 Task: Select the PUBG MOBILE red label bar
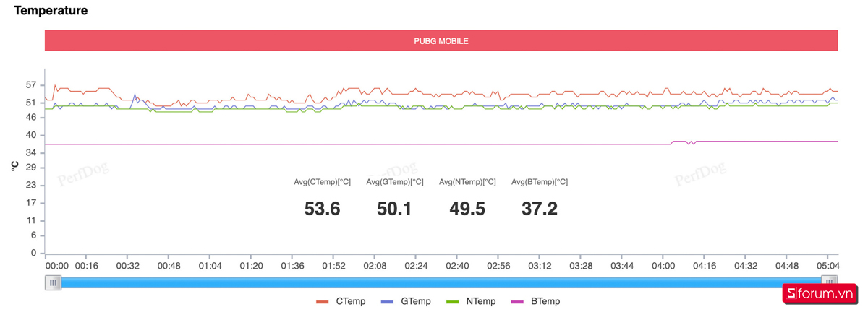click(441, 40)
